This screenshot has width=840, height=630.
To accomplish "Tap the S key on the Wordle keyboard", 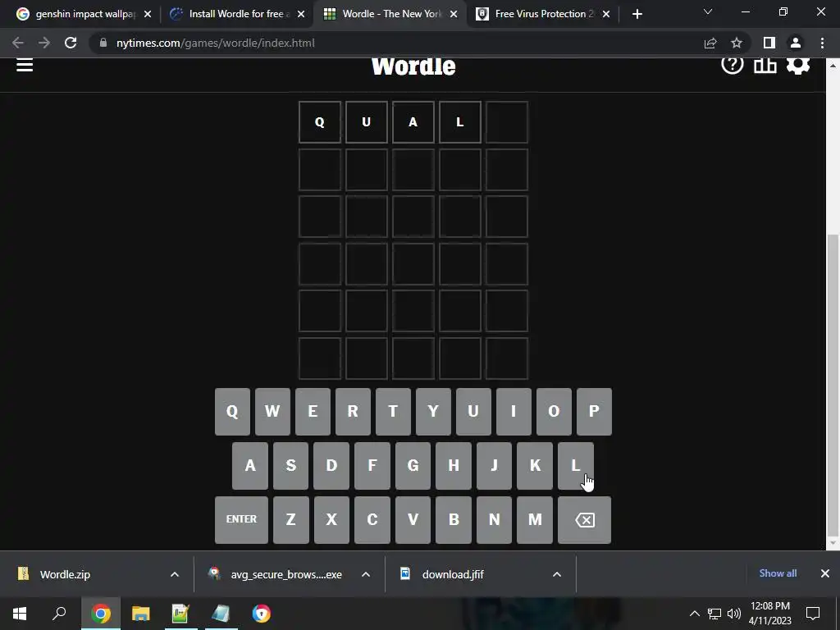I will point(291,466).
